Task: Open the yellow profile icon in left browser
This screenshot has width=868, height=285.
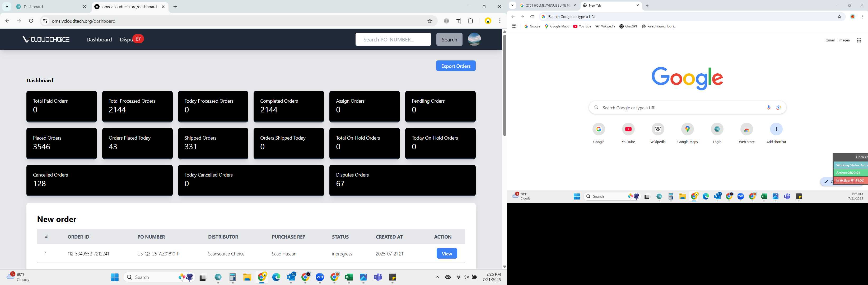Action: (488, 21)
